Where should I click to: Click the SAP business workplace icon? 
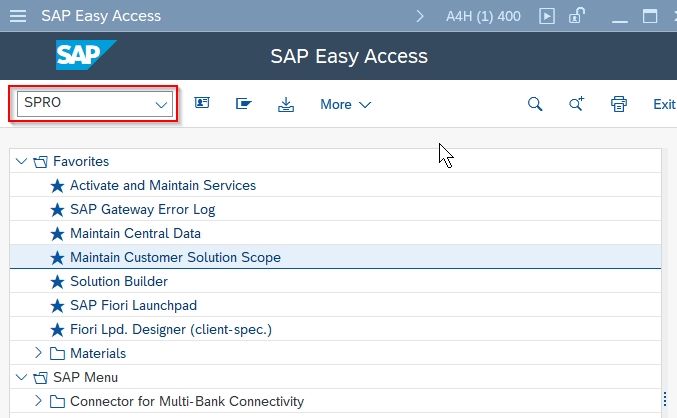[244, 104]
